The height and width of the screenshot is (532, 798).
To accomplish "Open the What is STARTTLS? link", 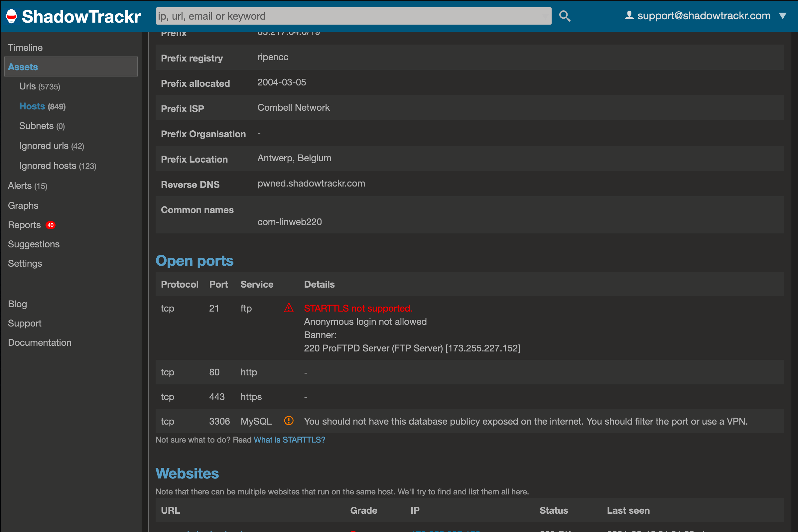I will [289, 439].
